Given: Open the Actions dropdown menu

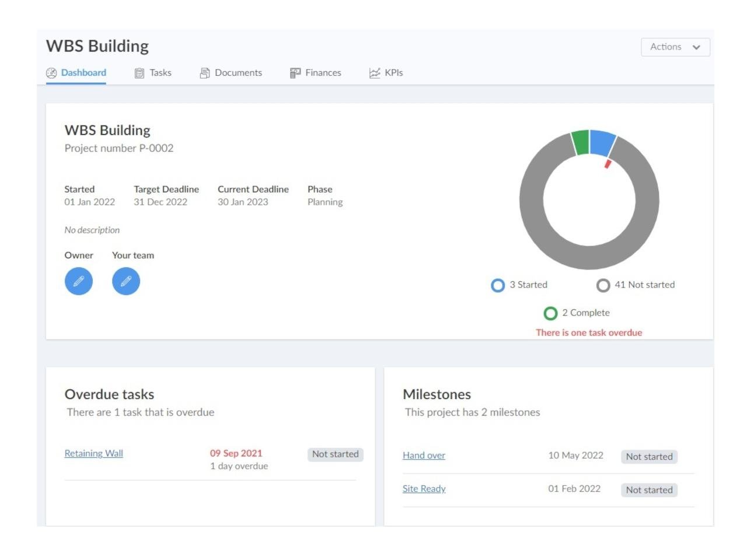Looking at the screenshot, I should point(675,47).
